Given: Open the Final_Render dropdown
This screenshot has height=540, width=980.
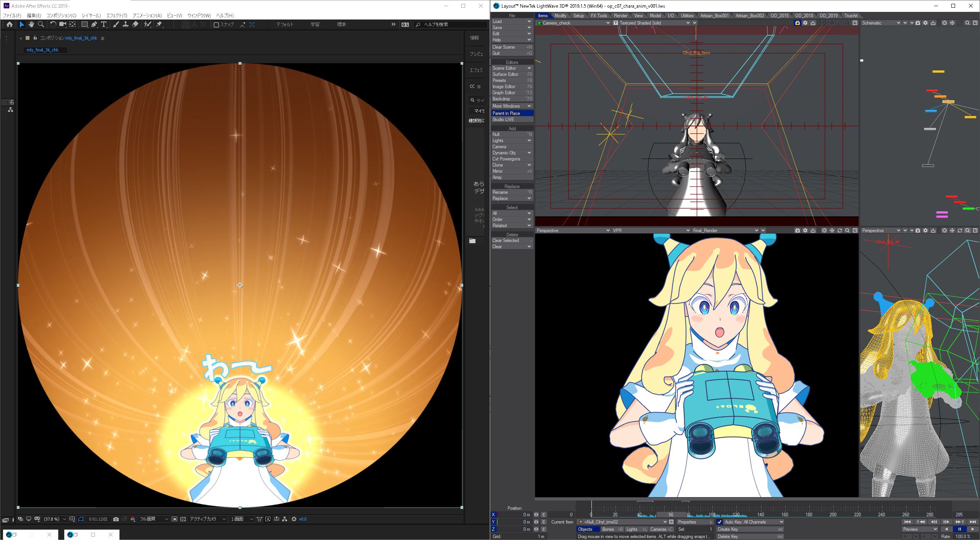Looking at the screenshot, I should 725,231.
